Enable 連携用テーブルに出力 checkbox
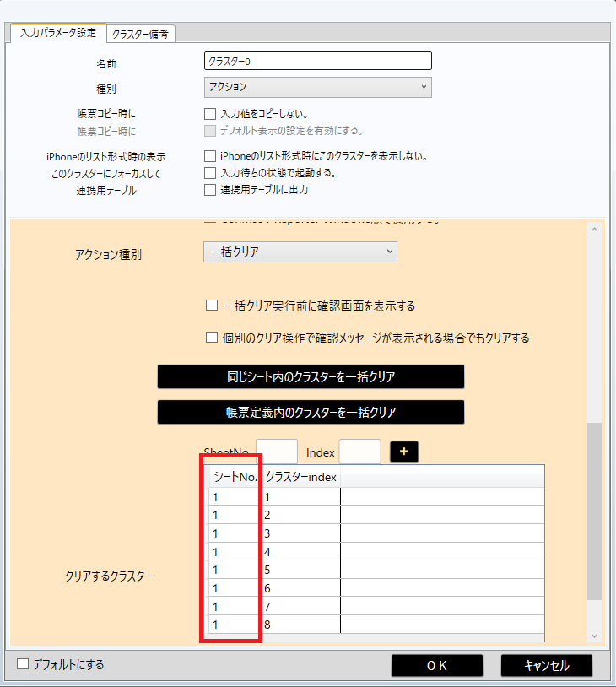This screenshot has width=616, height=687. 210,190
